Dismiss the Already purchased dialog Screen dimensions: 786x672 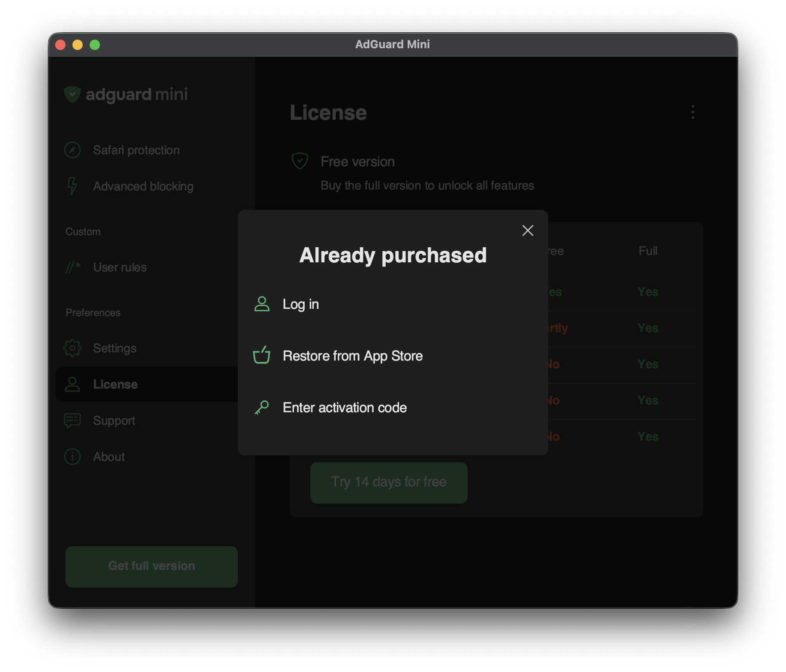(527, 230)
